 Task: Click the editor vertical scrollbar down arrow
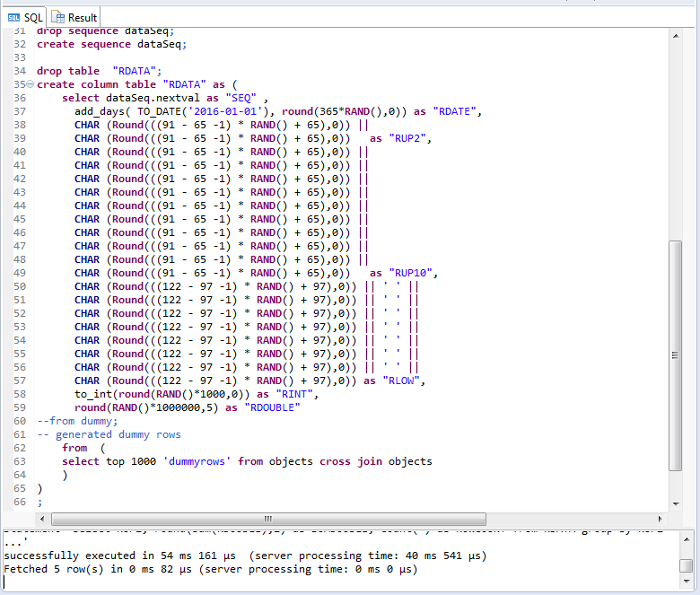pyautogui.click(x=676, y=504)
